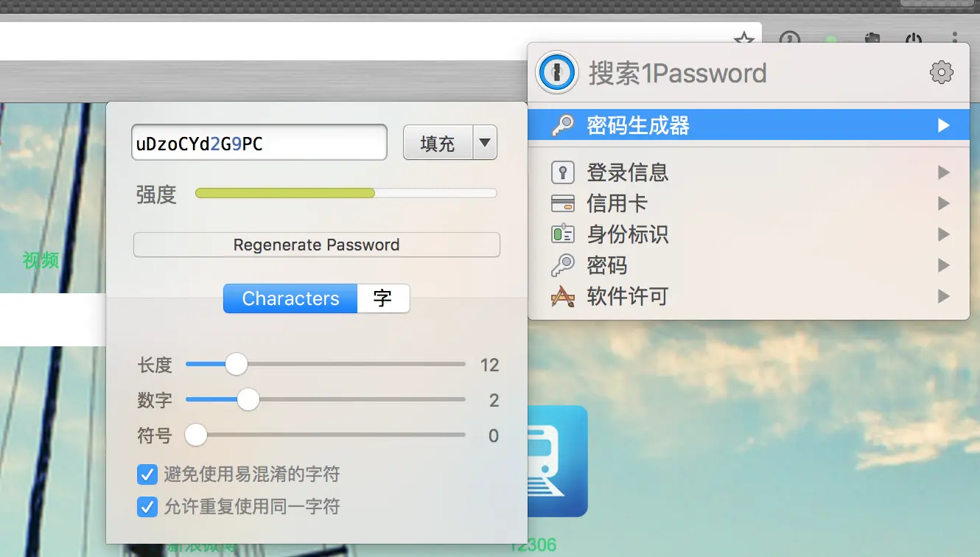Expand the 密码生成器 submenu arrow
980x557 pixels.
[x=944, y=126]
